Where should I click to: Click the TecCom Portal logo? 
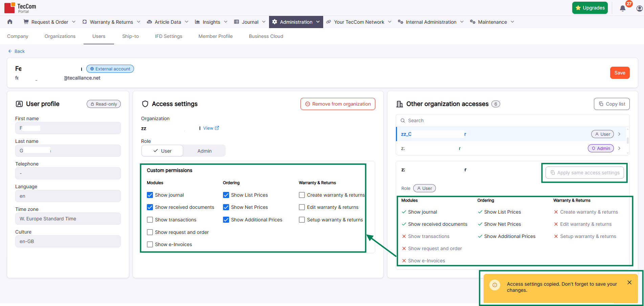tap(20, 8)
